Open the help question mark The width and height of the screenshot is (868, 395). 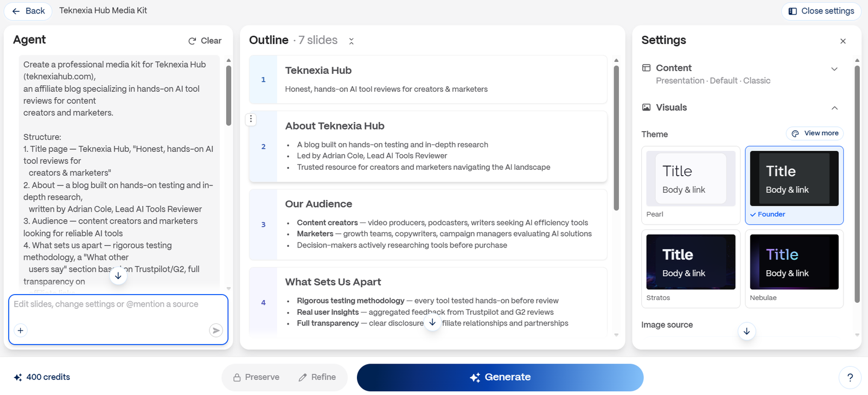850,378
